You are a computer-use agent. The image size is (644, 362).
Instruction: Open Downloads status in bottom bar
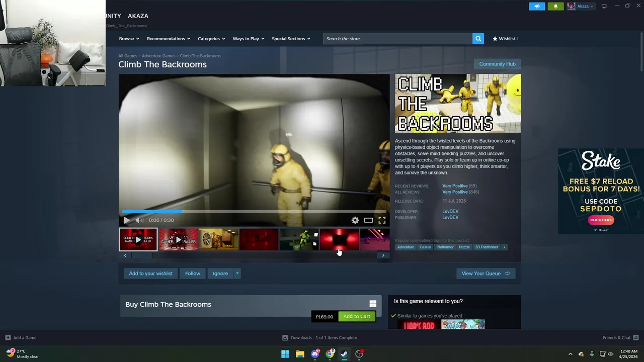319,338
